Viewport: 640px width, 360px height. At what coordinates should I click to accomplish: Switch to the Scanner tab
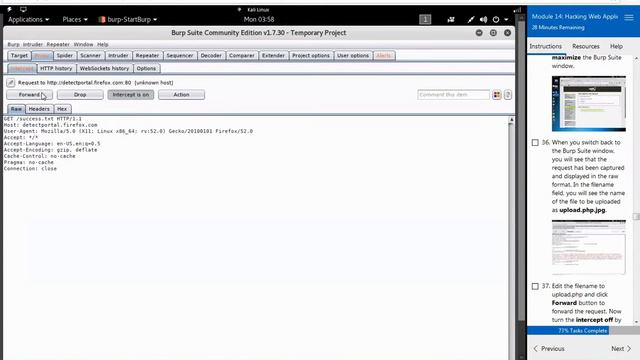[90, 56]
